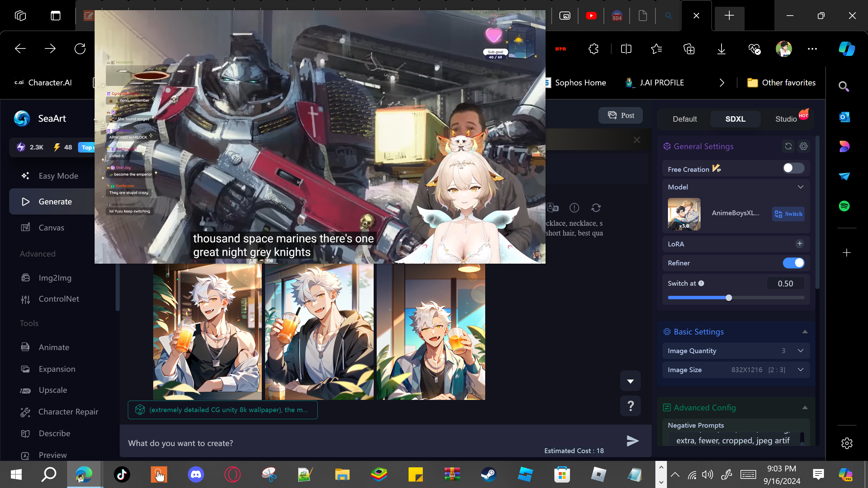
Task: Collapse the Basic Settings section
Action: [x=805, y=332]
